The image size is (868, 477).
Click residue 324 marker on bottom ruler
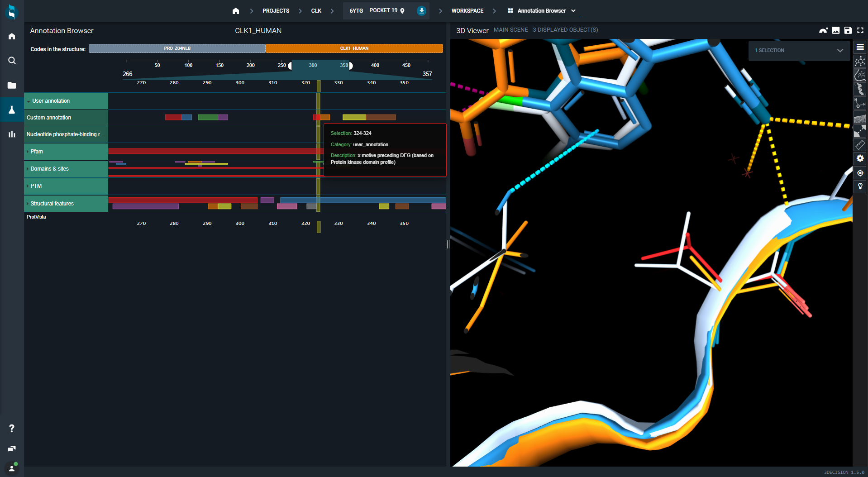319,227
